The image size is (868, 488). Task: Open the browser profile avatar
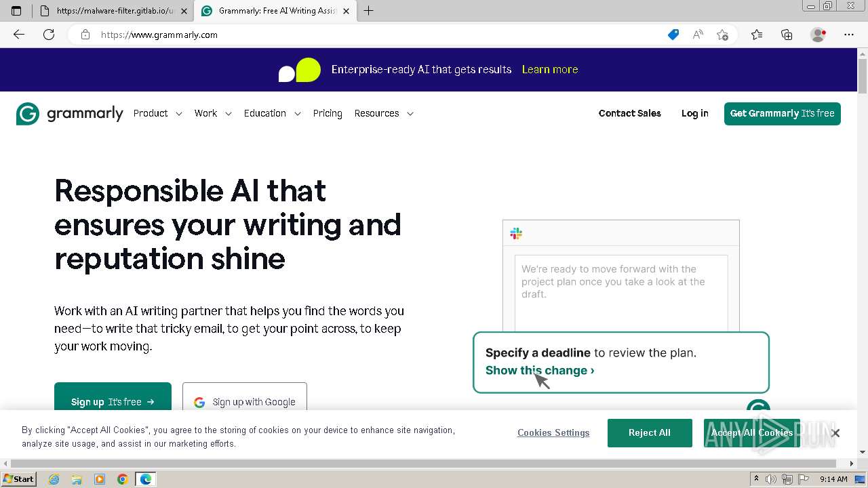(x=818, y=35)
